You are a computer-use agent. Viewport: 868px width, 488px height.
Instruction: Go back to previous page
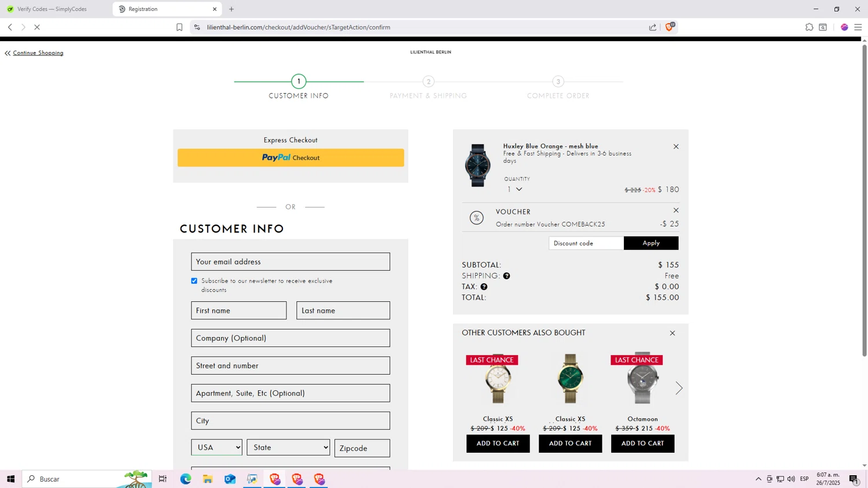(x=10, y=27)
